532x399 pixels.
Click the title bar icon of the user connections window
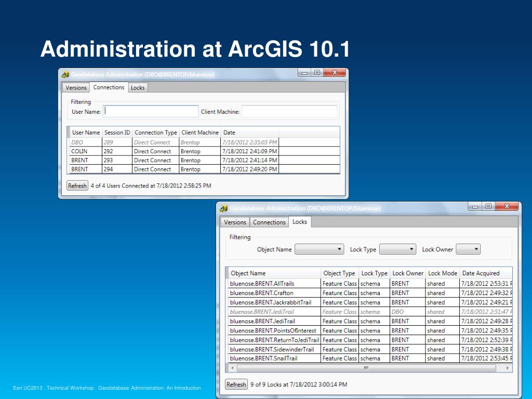pyautogui.click(x=65, y=74)
